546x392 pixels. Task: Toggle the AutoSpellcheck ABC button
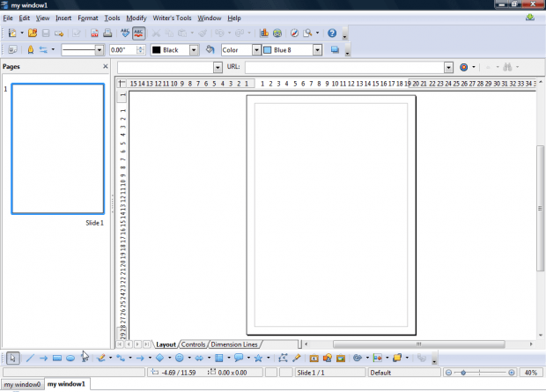point(138,33)
